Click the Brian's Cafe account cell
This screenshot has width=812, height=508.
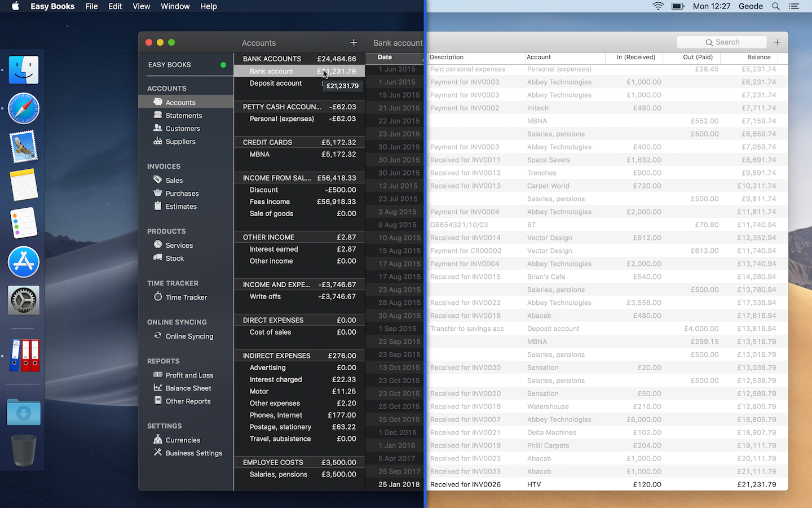tap(546, 277)
